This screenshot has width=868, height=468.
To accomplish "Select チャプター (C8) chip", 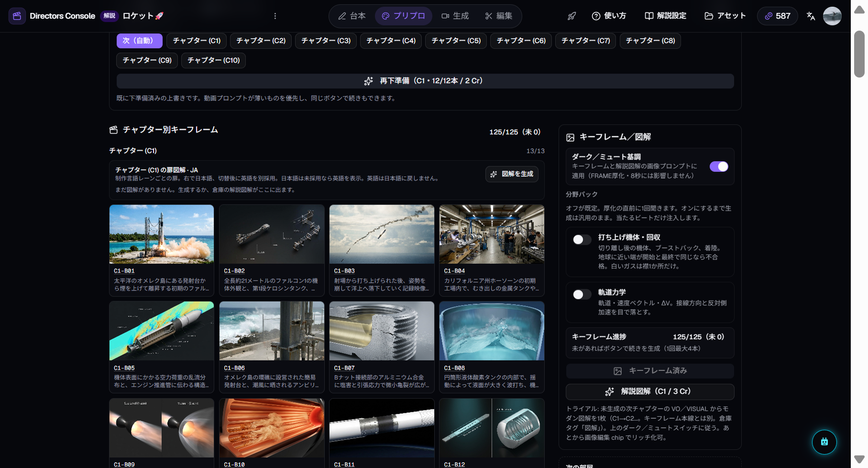I will (650, 41).
